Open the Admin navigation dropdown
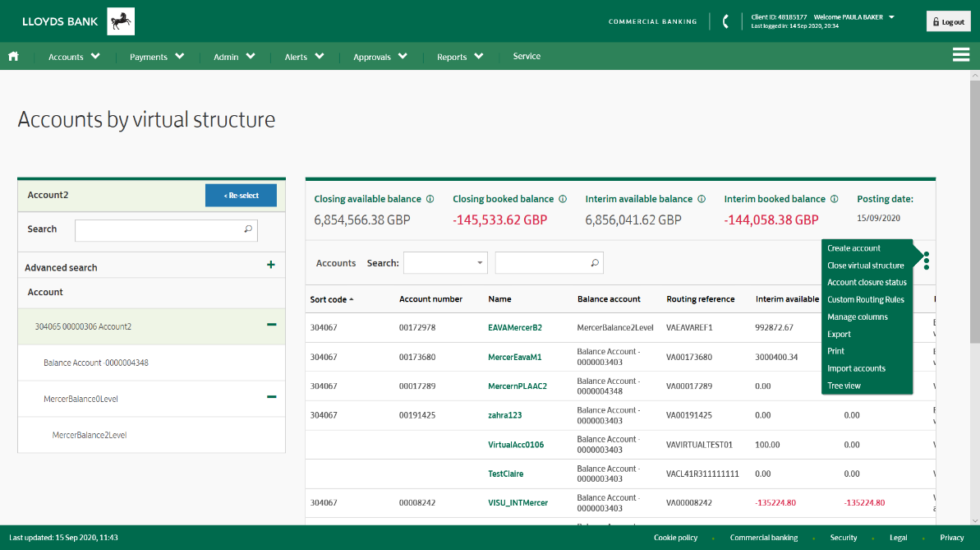Viewport: 980px width, 550px height. click(234, 56)
